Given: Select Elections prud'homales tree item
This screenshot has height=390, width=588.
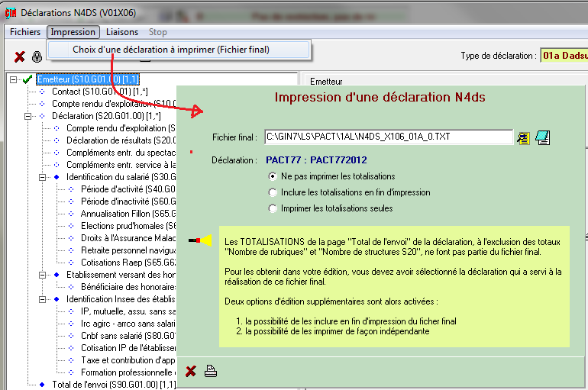Looking at the screenshot, I should (128, 226).
